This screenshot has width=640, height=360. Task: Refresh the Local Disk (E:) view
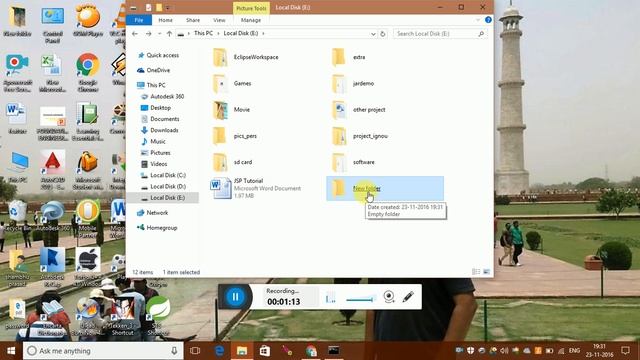[x=382, y=34]
